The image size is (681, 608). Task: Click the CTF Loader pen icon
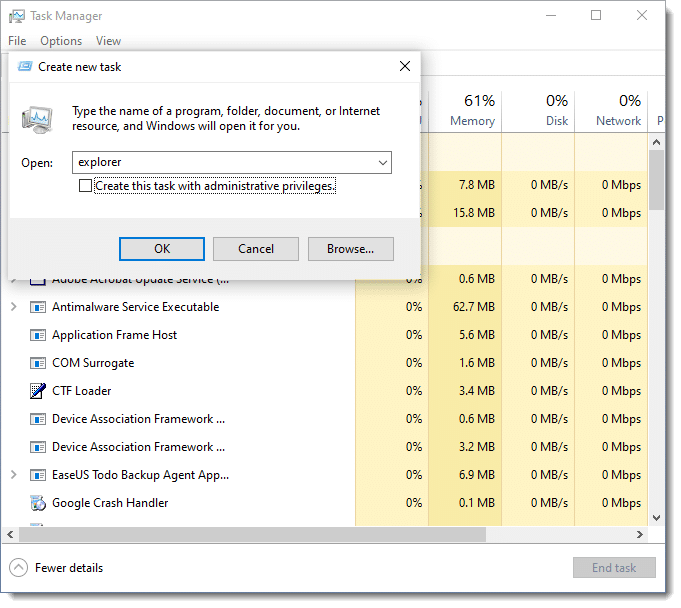coord(38,392)
